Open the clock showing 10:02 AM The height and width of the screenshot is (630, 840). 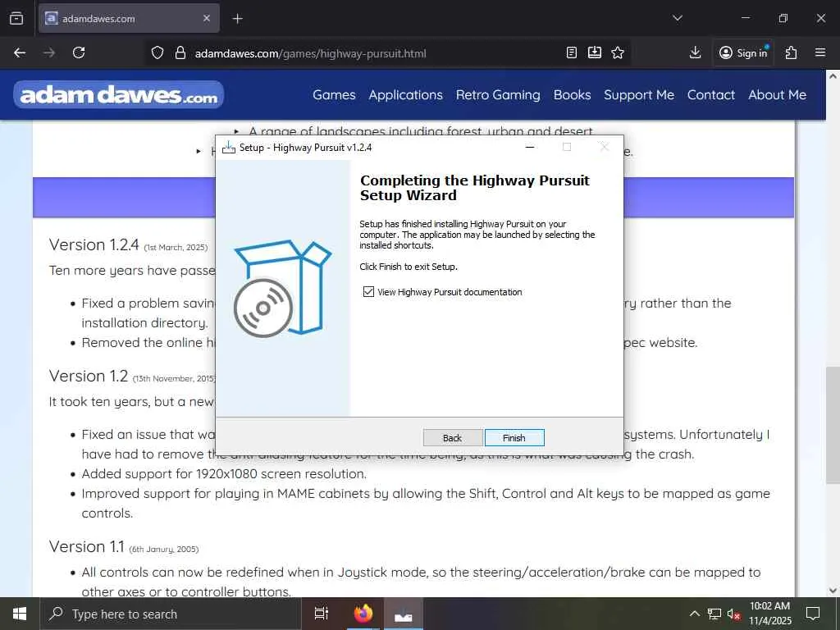769,614
